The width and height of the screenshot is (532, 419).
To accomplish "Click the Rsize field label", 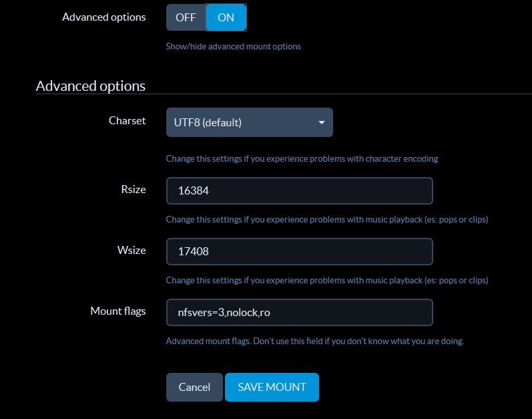I will [x=134, y=189].
